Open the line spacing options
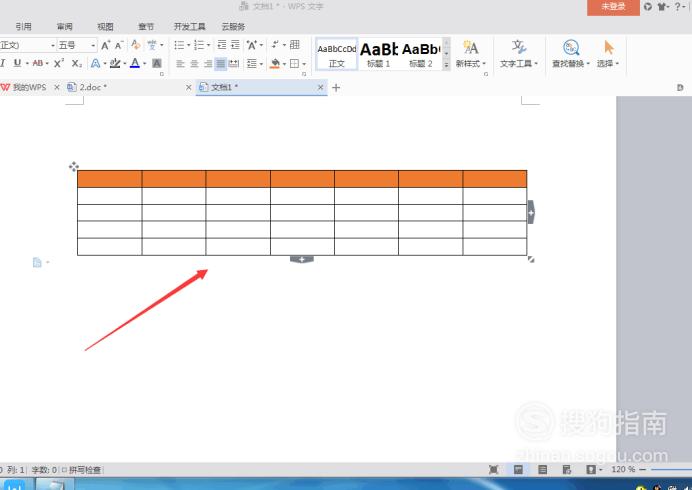 [252, 64]
